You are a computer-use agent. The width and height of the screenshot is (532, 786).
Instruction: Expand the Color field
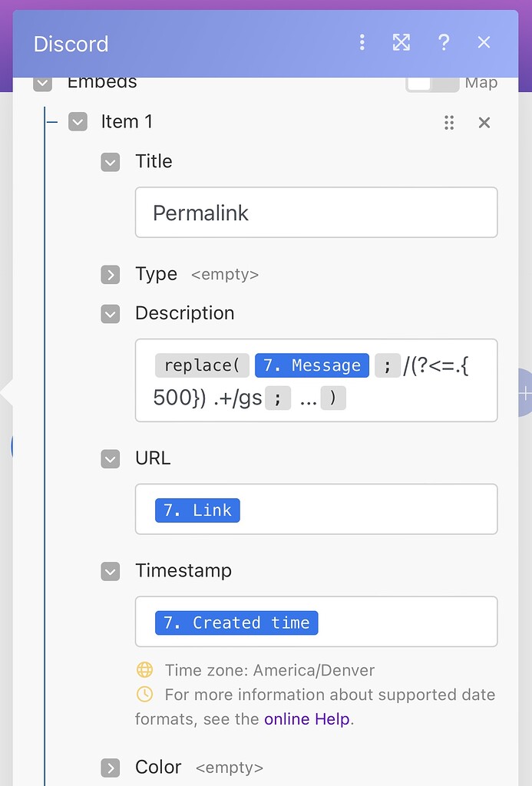(x=110, y=768)
